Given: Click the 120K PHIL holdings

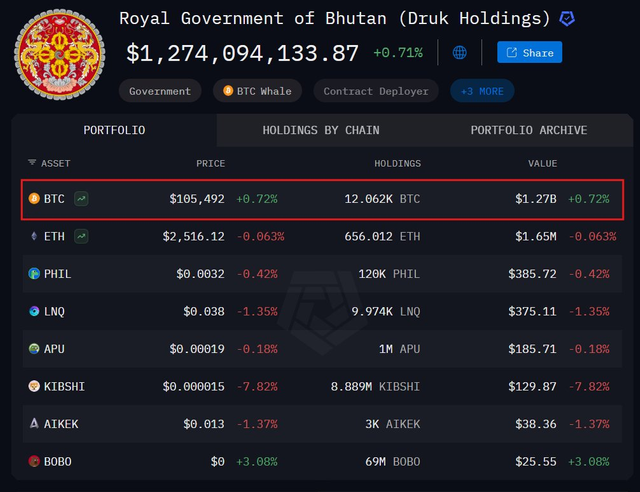Looking at the screenshot, I should coord(389,274).
